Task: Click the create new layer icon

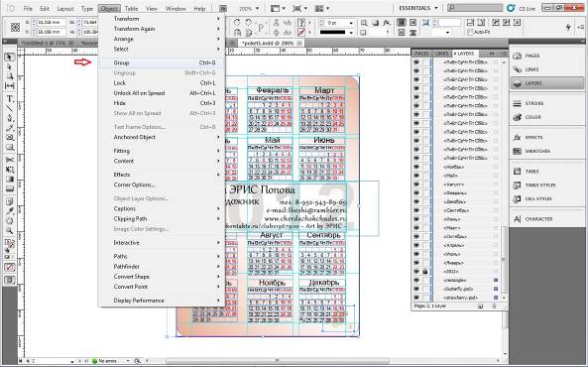Action: click(x=480, y=306)
